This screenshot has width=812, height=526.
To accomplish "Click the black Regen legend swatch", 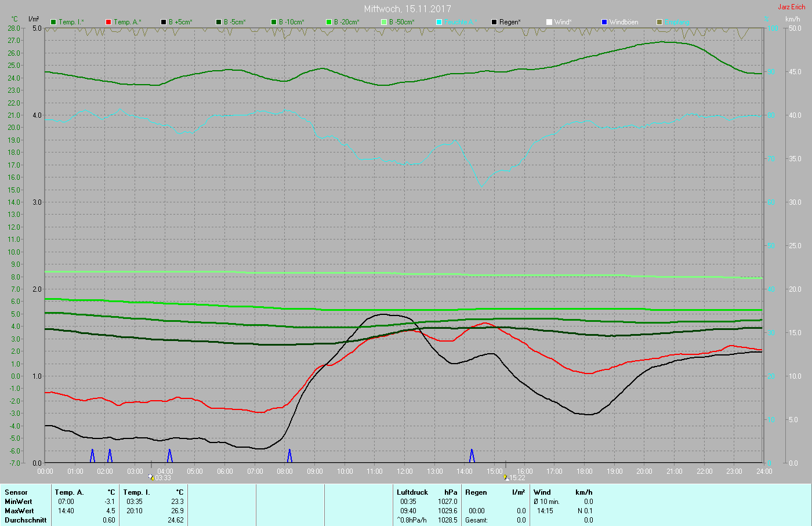I will coord(494,22).
